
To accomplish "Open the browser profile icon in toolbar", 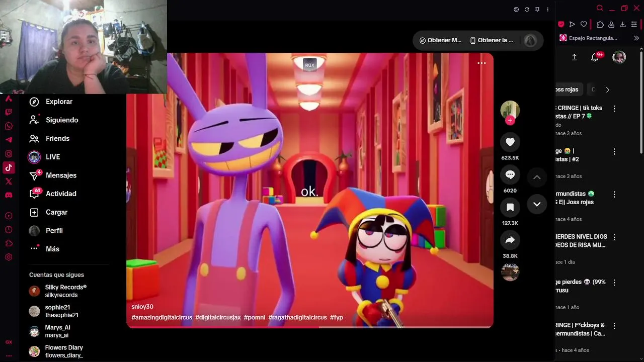I will 611,24.
